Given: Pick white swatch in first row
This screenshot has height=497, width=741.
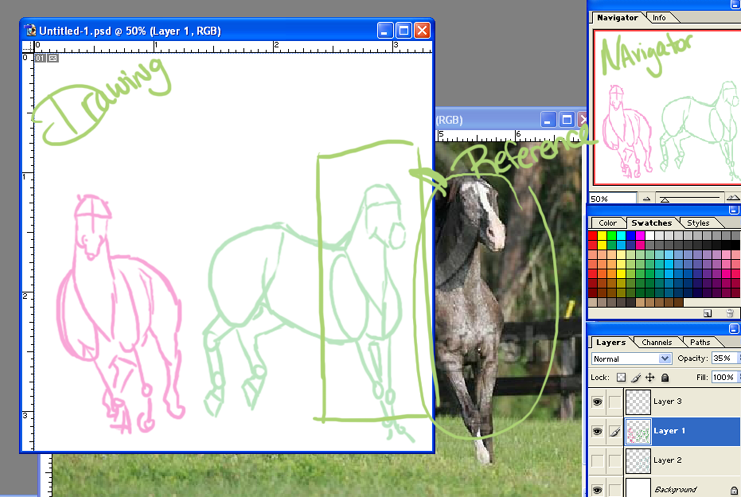Looking at the screenshot, I should [x=650, y=235].
